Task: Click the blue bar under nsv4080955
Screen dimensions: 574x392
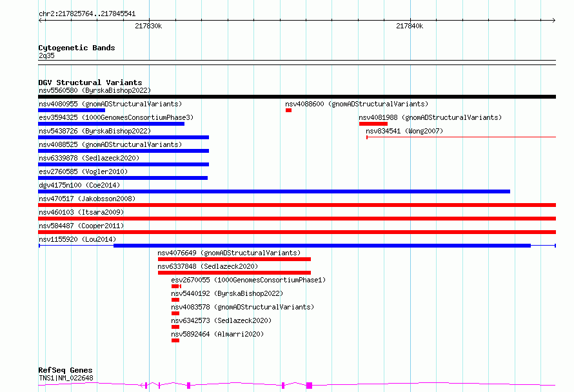Action: (72, 110)
